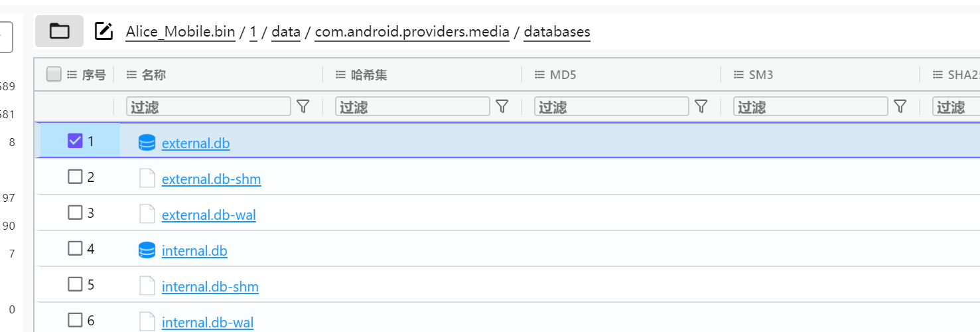
Task: Click the database icon beside external.db
Action: pyautogui.click(x=147, y=143)
